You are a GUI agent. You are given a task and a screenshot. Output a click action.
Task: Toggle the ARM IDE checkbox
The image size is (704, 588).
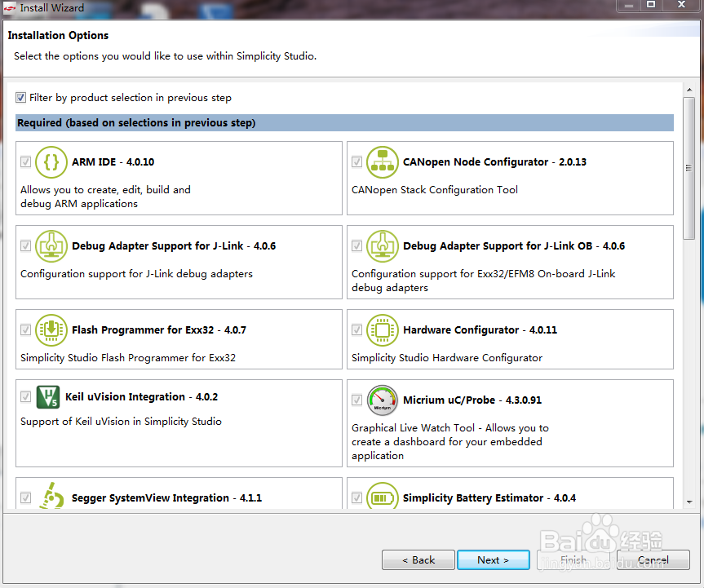coord(25,161)
